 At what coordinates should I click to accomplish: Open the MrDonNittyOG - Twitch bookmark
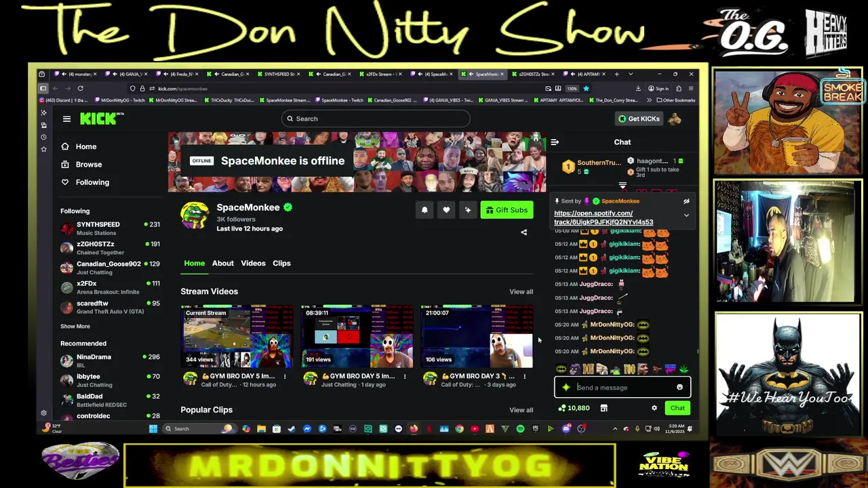[119, 100]
